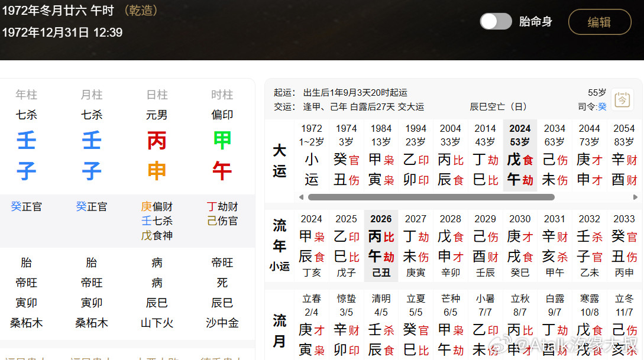Select highlighted 流年 2026 丙午

click(x=381, y=245)
